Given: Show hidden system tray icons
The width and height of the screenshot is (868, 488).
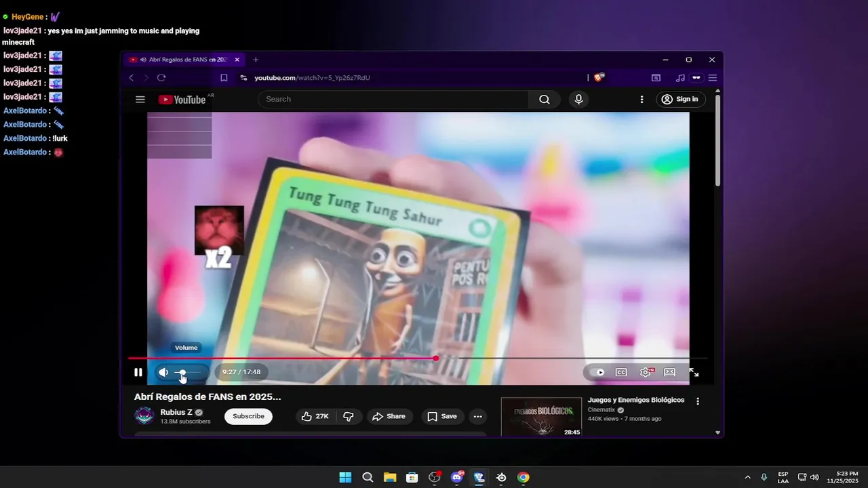Looking at the screenshot, I should coord(747,477).
